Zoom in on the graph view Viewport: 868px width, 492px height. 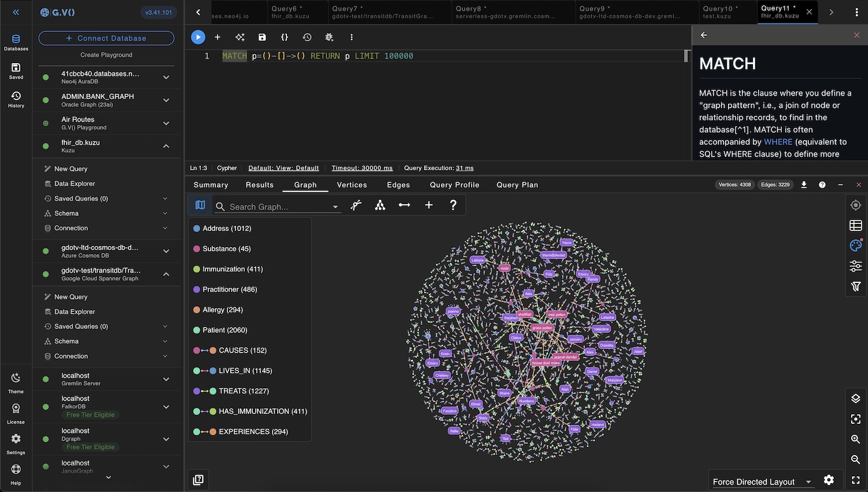point(855,439)
